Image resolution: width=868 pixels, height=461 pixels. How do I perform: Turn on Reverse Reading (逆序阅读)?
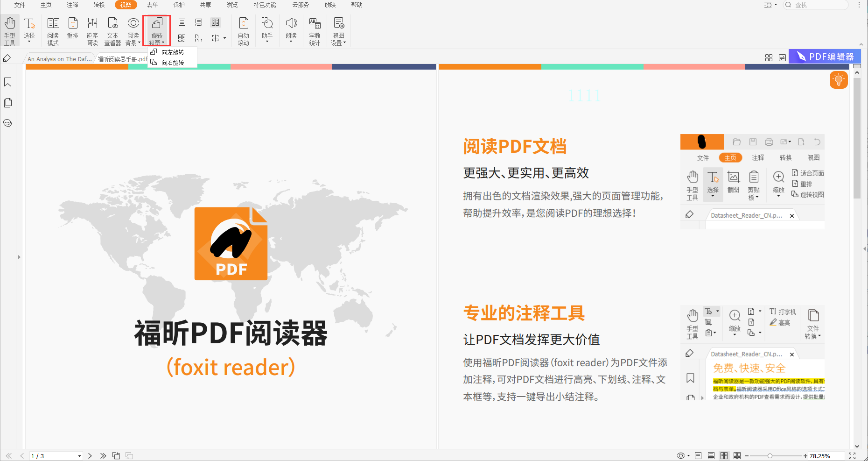(92, 31)
